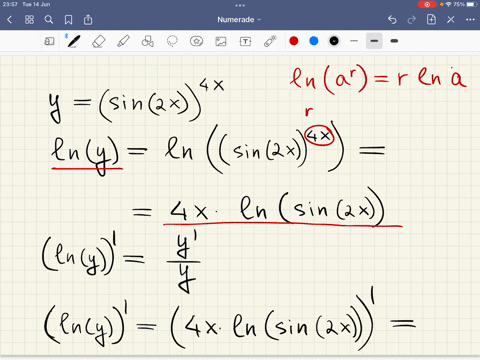Select the medium stroke width
Screen dimensions: 480x360
tap(374, 41)
